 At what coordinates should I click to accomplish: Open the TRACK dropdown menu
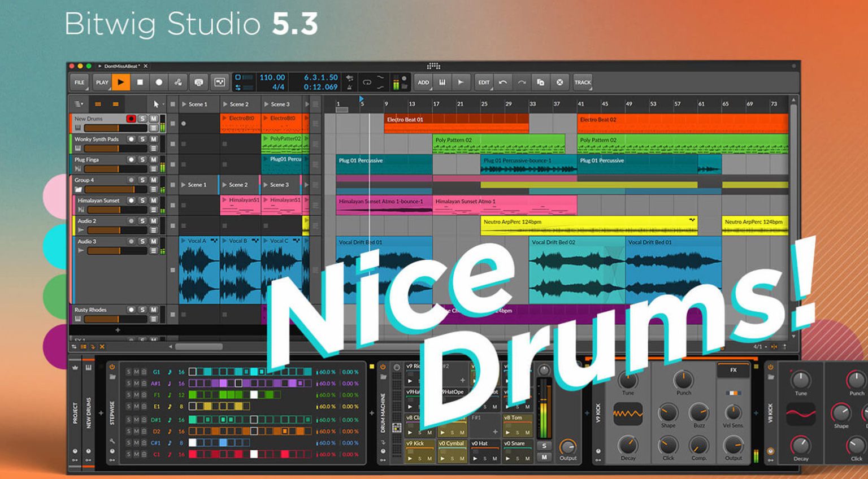pos(582,82)
